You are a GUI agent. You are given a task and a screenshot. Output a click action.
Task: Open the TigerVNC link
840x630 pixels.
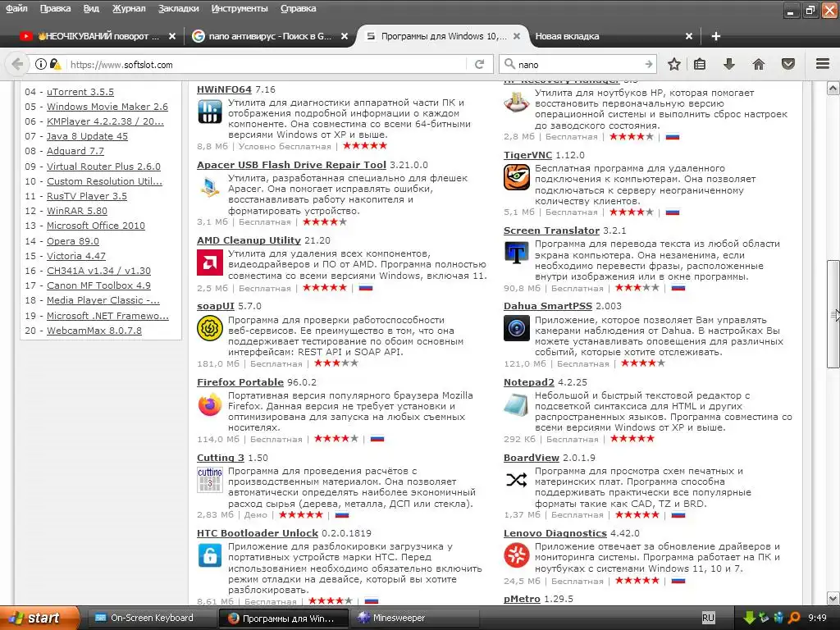click(x=527, y=155)
